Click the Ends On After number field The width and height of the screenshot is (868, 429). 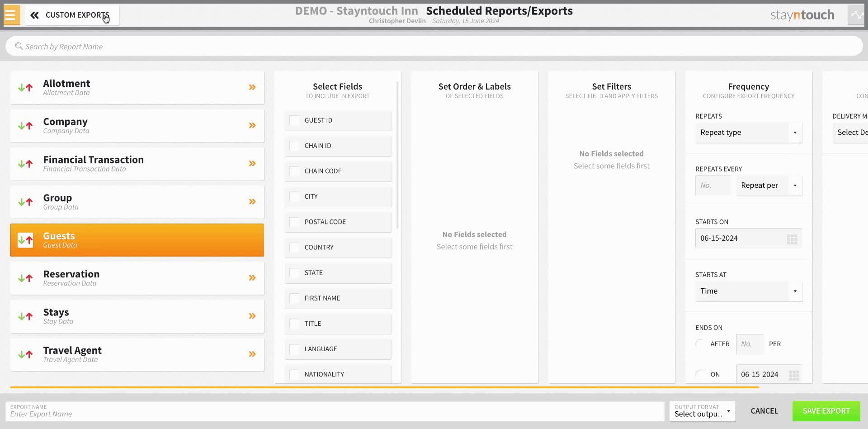click(750, 344)
